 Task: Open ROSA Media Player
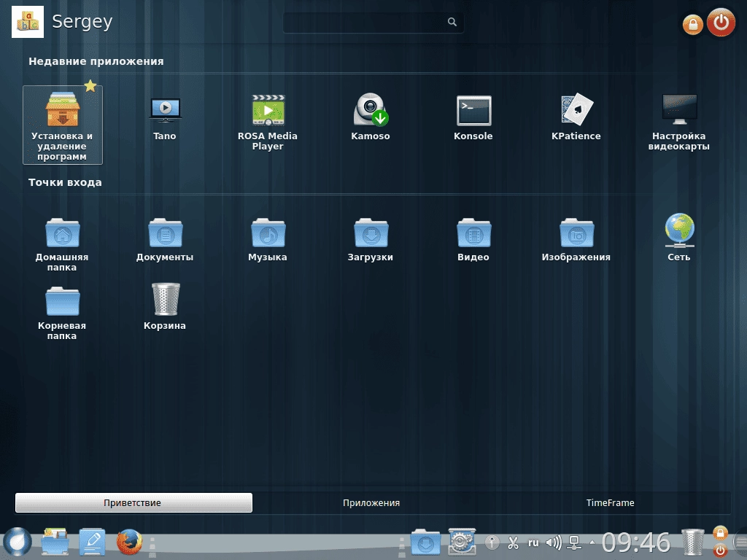[x=268, y=122]
